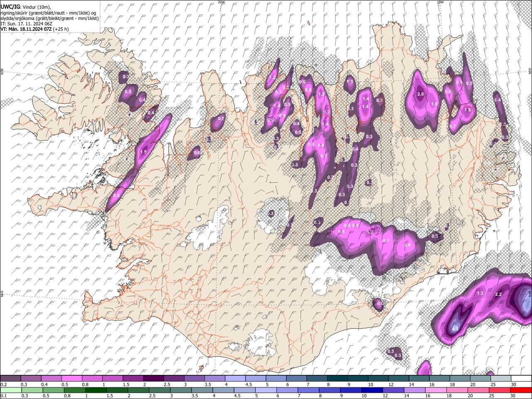
Task: Click light green lower swatch for 0.1–0.3 mm
Action: point(10,390)
